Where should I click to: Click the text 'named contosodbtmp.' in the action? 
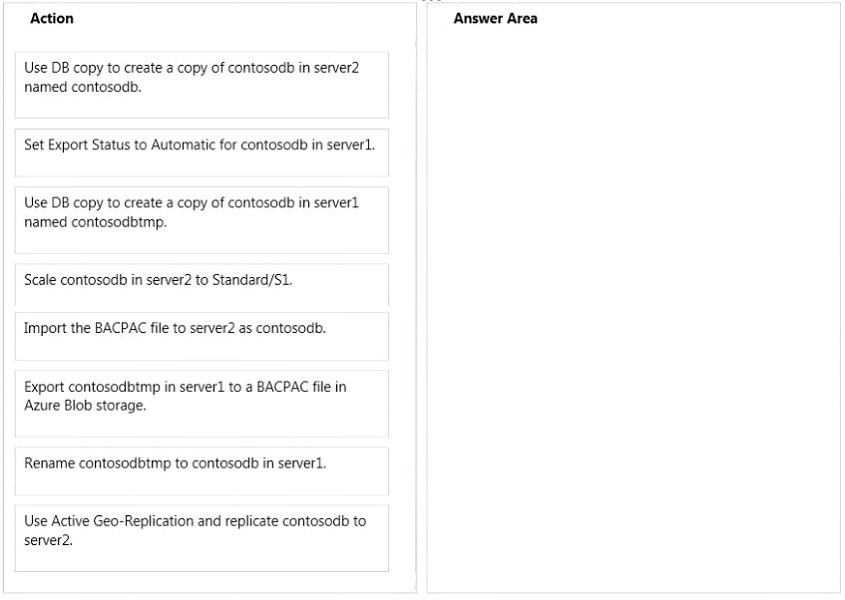(95, 222)
